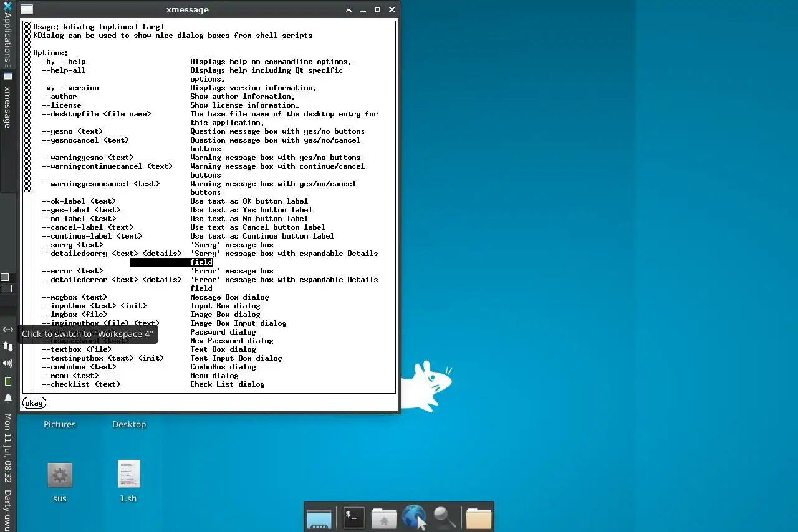
Task: Click the "Displays version information." description
Action: [254, 88]
